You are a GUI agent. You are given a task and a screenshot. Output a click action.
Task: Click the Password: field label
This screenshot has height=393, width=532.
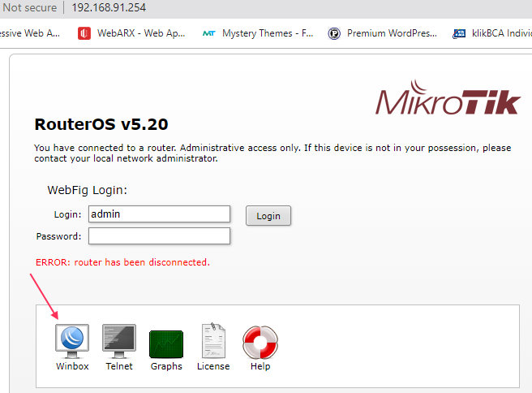click(58, 236)
